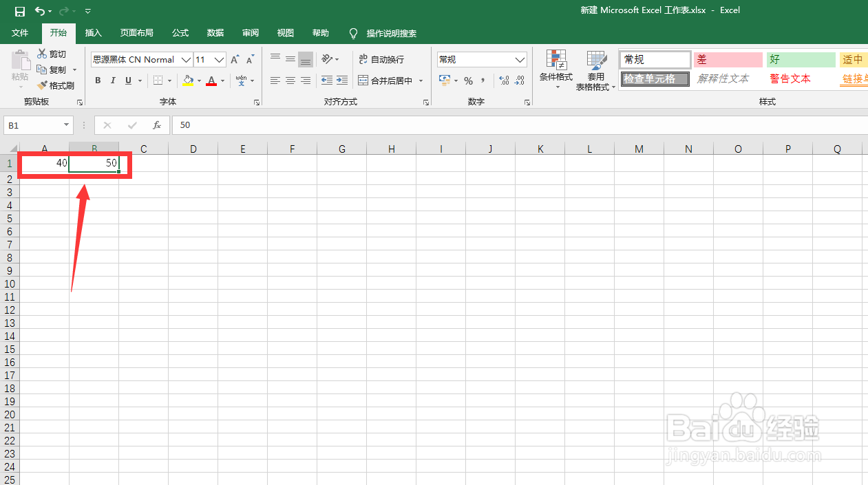Open Format as Table (套用表格格式)
868x485 pixels.
coord(595,70)
